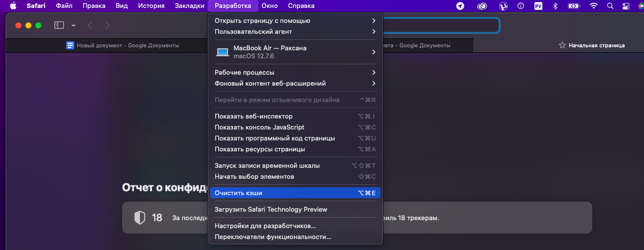Open Настройки для разработчиков…

point(295,226)
